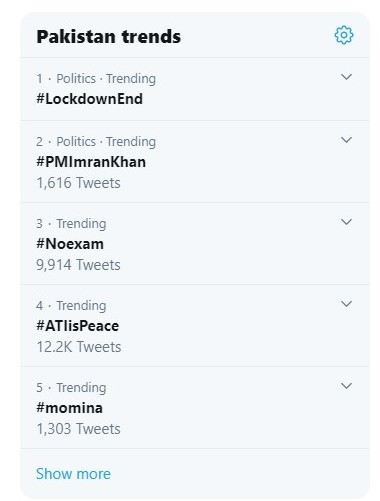The height and width of the screenshot is (501, 380).
Task: Open chevron menu beside #ATIisPeace
Action: pos(346,304)
